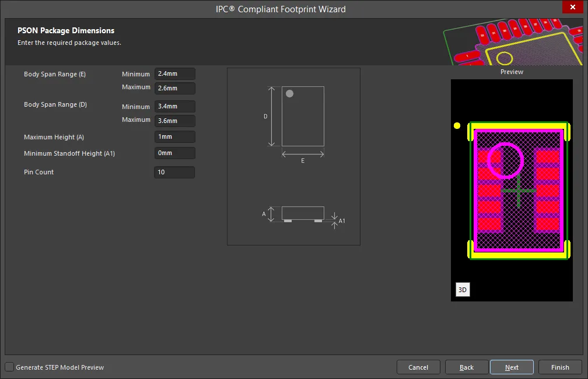Click the 'Body Span Range (E)' label
Screen dimensions: 588x379
coord(55,74)
